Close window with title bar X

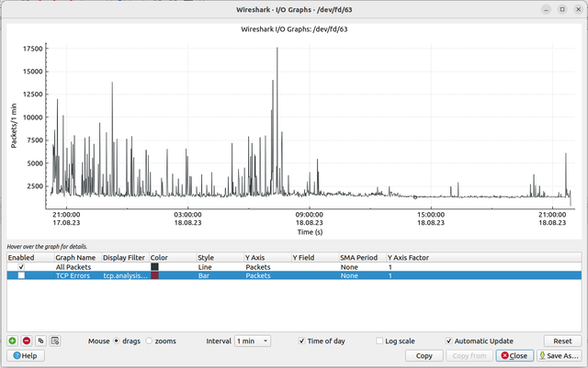point(578,10)
